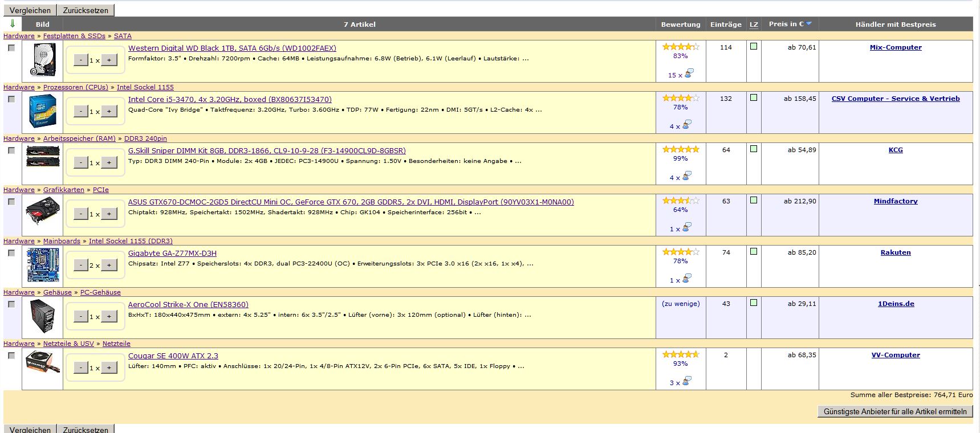Screen dimensions: 980x433
Task: Visit the VV-Computer dealer link
Action: point(896,355)
